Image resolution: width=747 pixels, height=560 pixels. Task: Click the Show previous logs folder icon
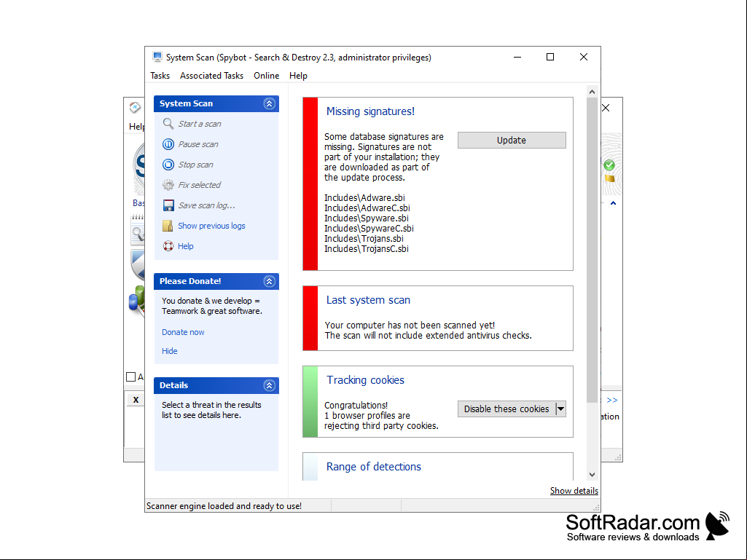pos(168,226)
